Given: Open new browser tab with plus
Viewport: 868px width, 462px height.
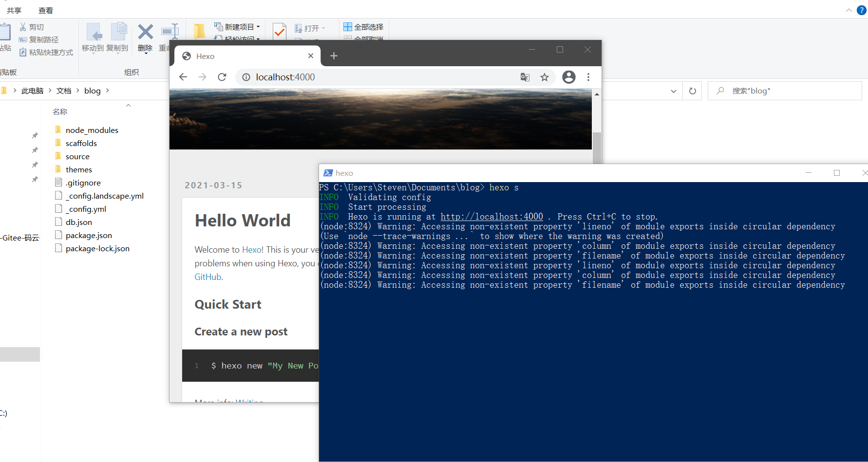Looking at the screenshot, I should tap(334, 56).
